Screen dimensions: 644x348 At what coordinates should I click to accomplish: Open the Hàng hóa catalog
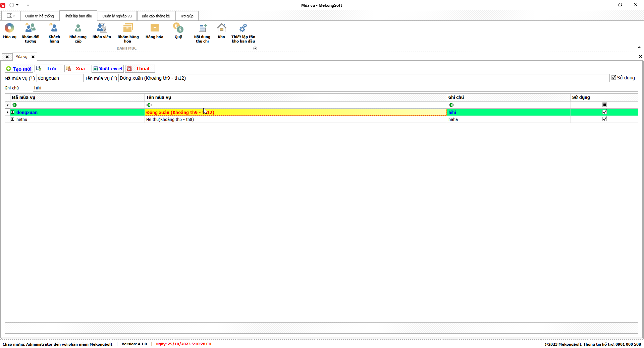[154, 31]
